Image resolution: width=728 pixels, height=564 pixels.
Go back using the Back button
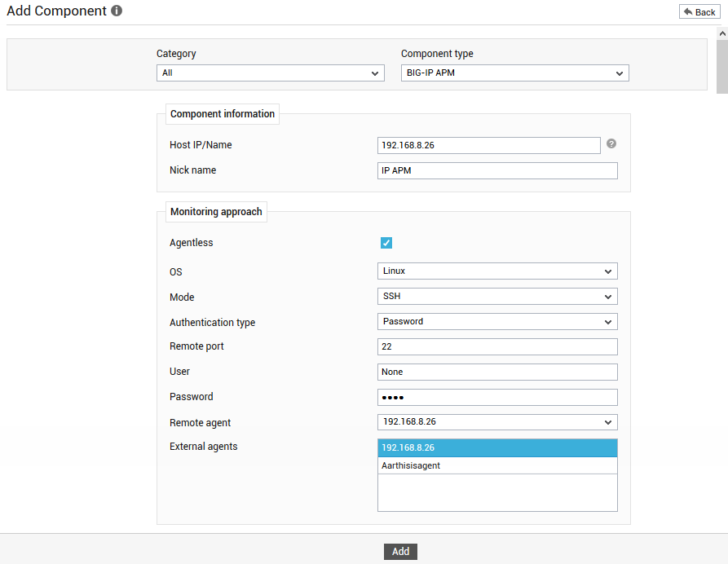tap(699, 12)
